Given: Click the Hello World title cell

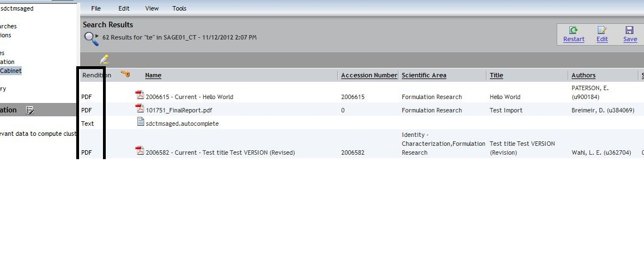Looking at the screenshot, I should (x=505, y=97).
